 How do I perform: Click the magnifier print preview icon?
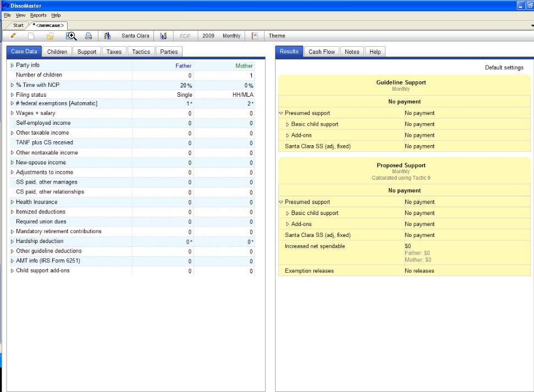point(71,36)
